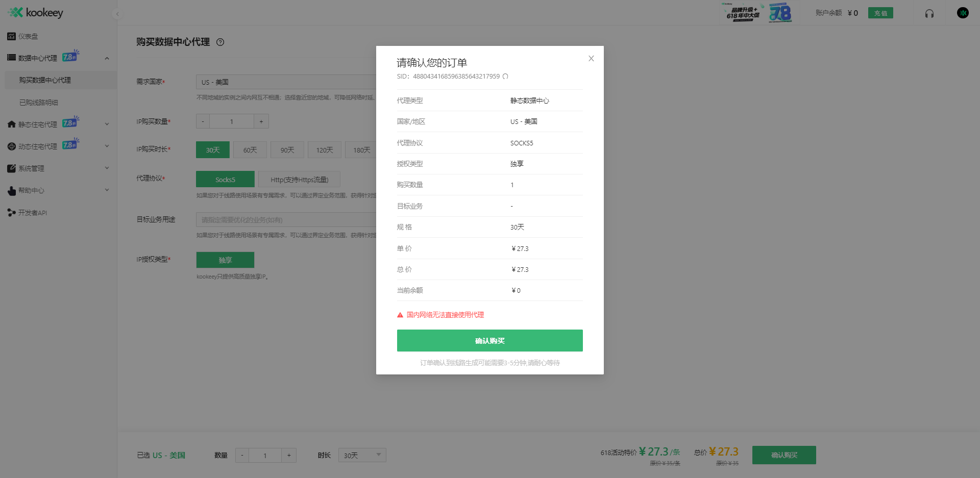Confirm the order with 确认购买 button

tap(489, 340)
